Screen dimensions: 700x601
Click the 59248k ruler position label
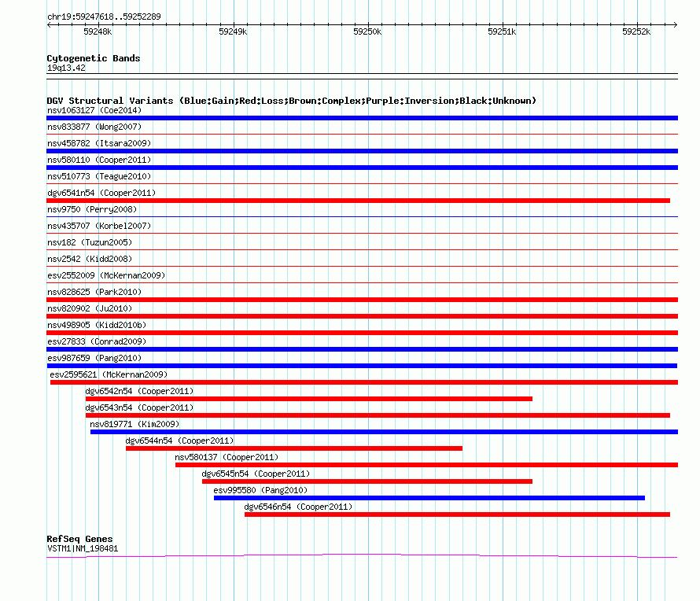click(98, 31)
